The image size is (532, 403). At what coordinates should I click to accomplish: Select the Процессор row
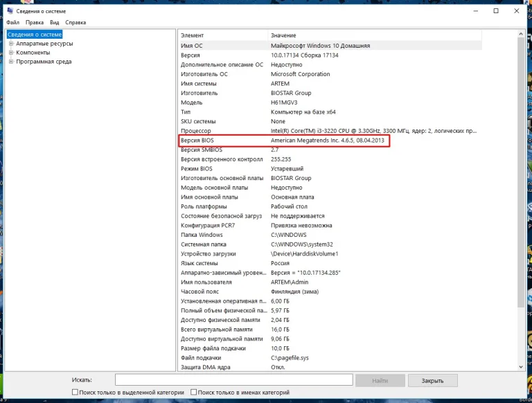[x=330, y=131]
